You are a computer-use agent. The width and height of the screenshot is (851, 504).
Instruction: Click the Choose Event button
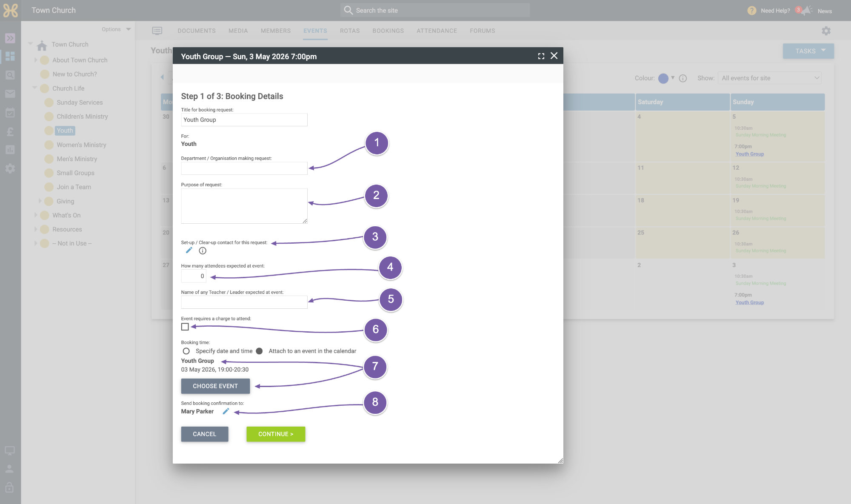click(x=215, y=386)
